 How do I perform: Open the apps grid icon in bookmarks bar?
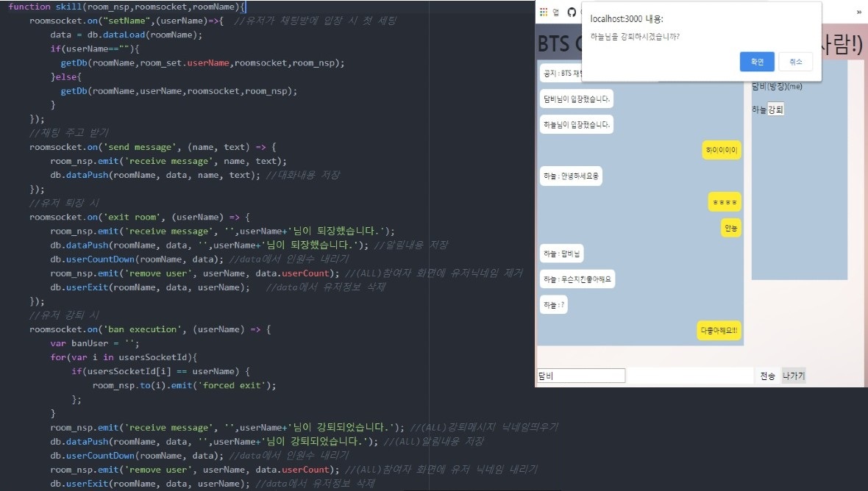click(544, 12)
